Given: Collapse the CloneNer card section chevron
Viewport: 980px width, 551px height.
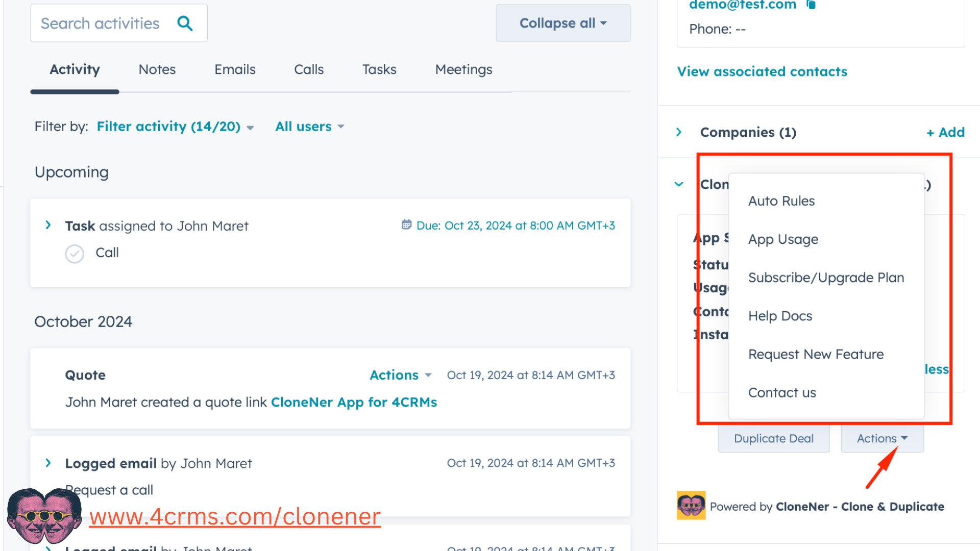Looking at the screenshot, I should (x=679, y=184).
